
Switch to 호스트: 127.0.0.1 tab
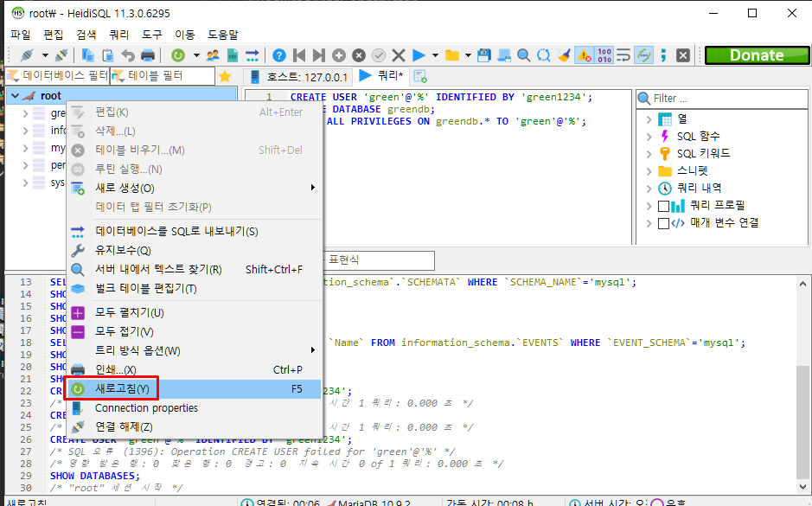click(299, 77)
